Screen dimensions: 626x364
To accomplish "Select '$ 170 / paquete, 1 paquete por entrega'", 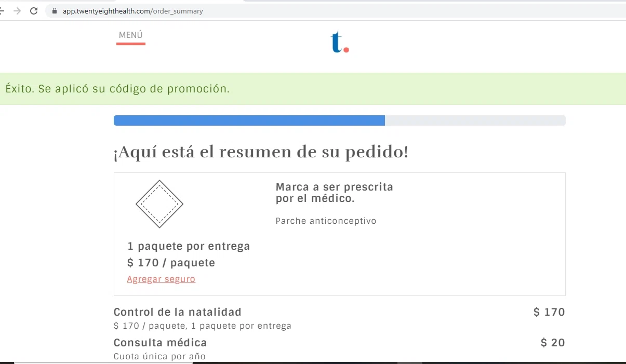I will (x=203, y=326).
